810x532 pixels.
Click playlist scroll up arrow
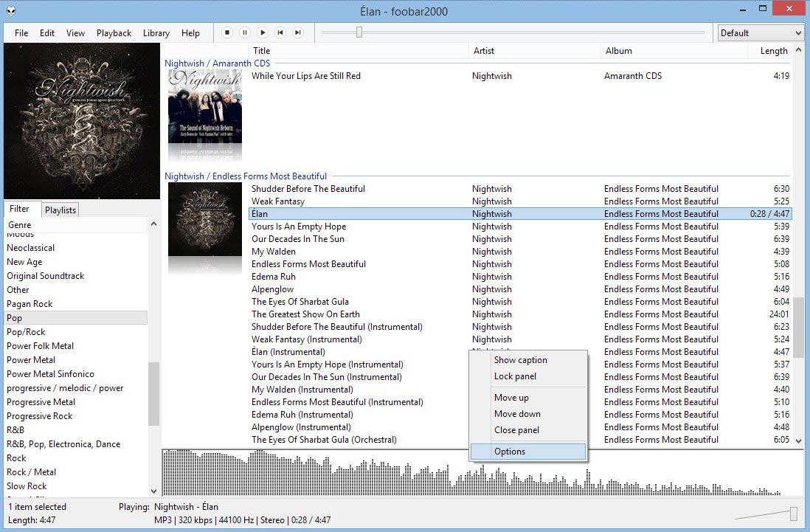799,50
